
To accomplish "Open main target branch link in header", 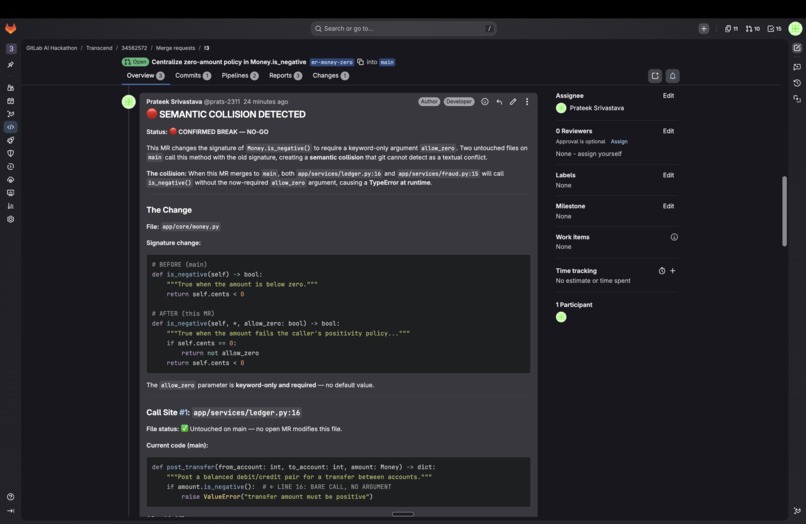I will coord(387,62).
